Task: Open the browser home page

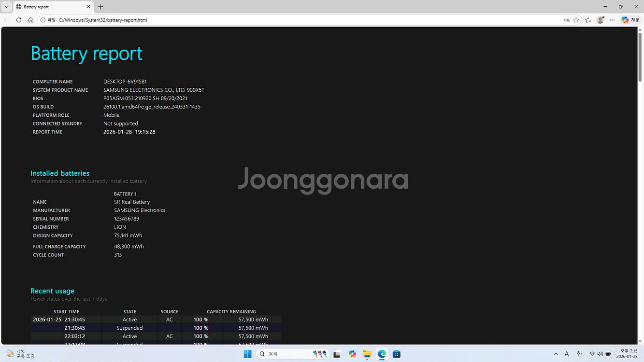Action: pos(30,20)
